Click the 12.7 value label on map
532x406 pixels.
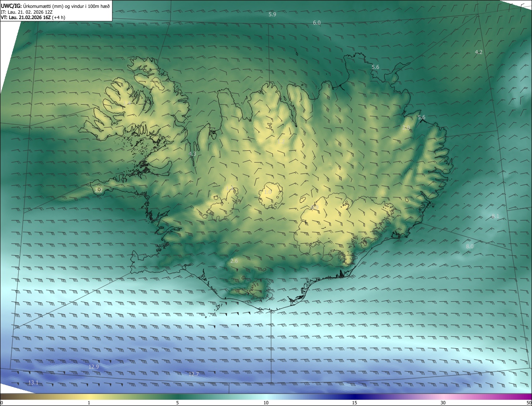click(194, 374)
